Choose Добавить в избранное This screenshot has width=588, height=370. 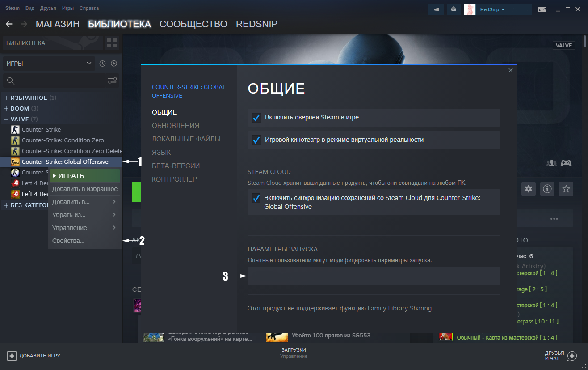pos(84,189)
